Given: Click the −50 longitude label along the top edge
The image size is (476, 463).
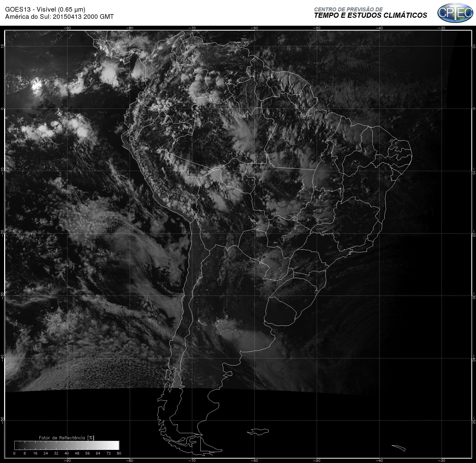Looking at the screenshot, I should (317, 28).
